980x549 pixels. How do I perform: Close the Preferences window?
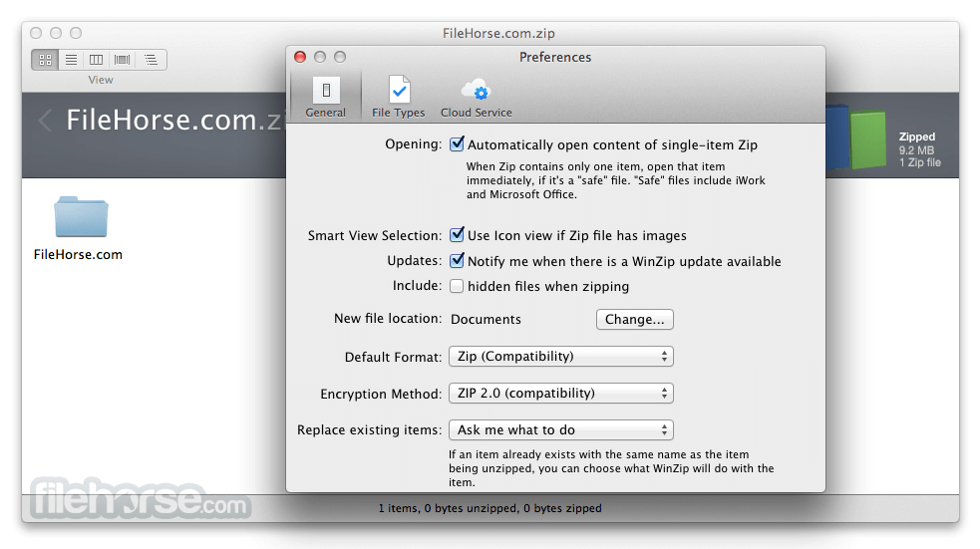point(300,57)
